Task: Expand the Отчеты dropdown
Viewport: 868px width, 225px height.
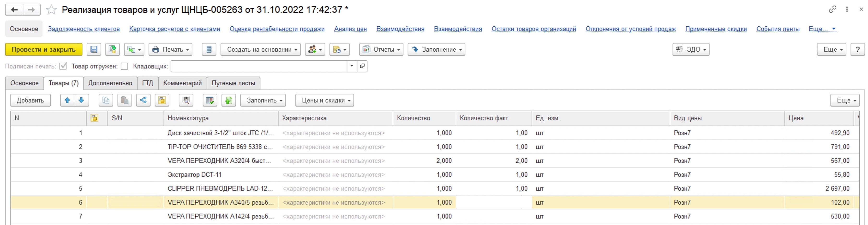Action: click(381, 49)
